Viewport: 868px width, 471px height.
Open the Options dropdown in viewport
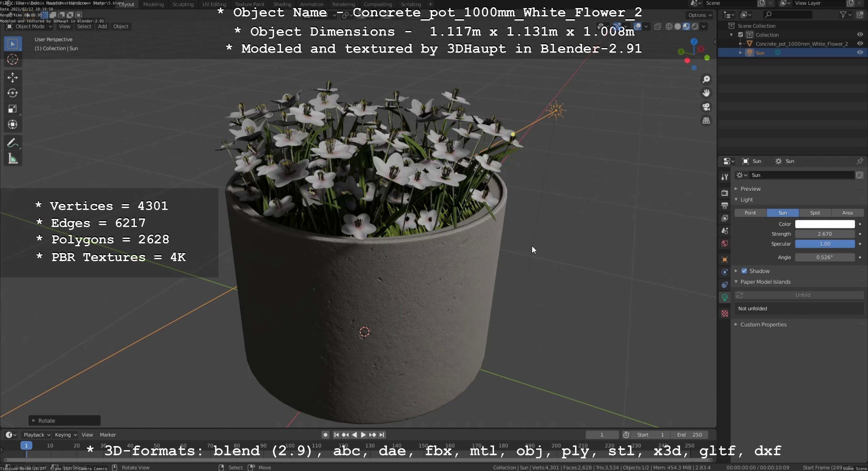[x=700, y=15]
